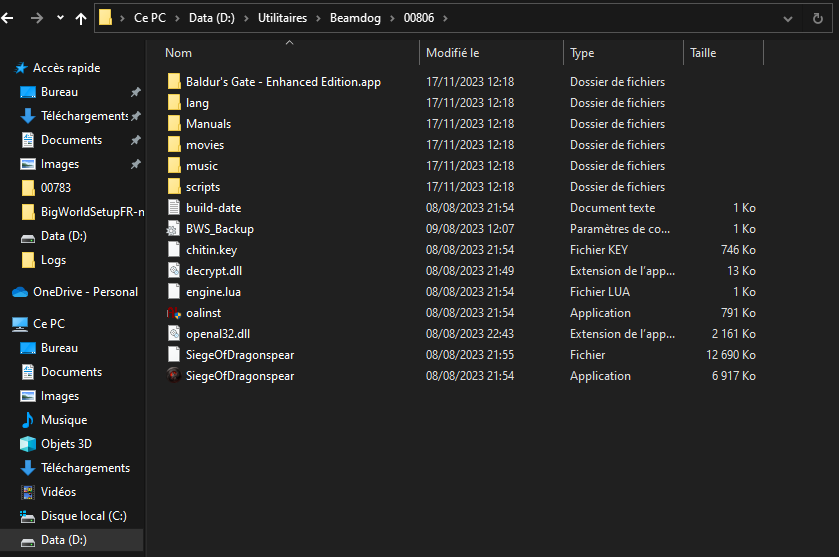Select the openal32.dll file icon

coord(174,333)
